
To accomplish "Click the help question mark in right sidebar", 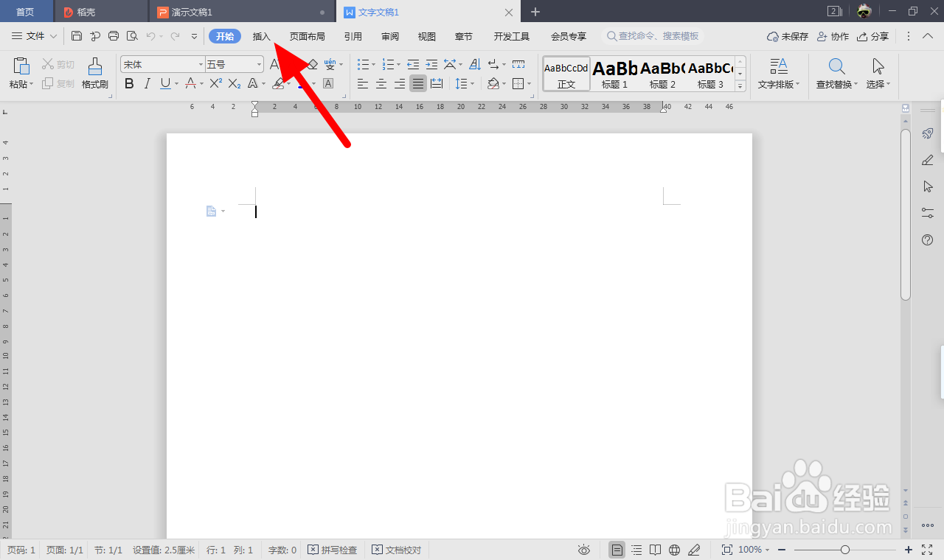I will tap(928, 239).
